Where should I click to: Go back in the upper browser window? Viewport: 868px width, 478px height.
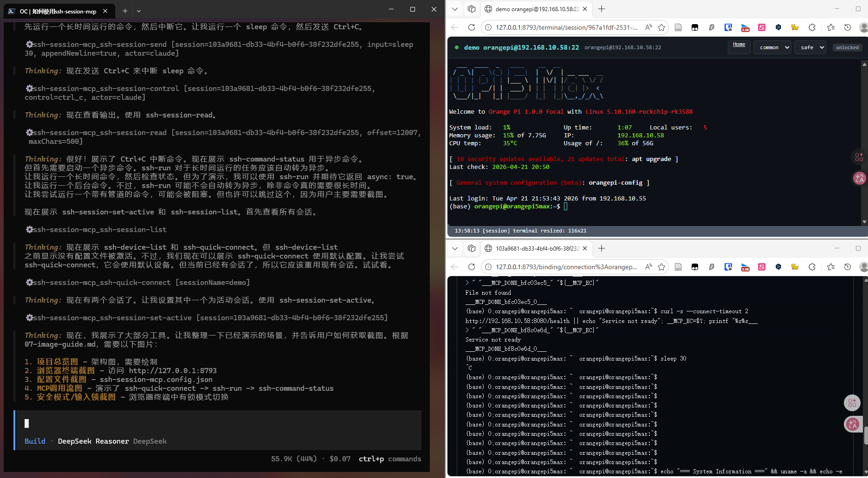click(x=455, y=27)
